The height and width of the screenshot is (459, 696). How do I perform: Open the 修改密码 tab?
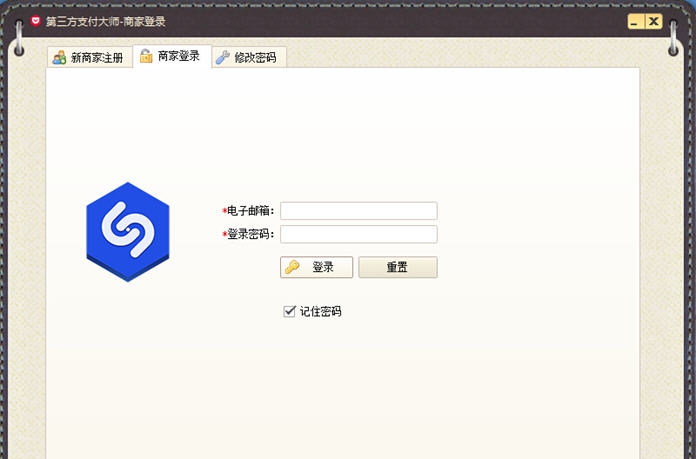point(249,57)
